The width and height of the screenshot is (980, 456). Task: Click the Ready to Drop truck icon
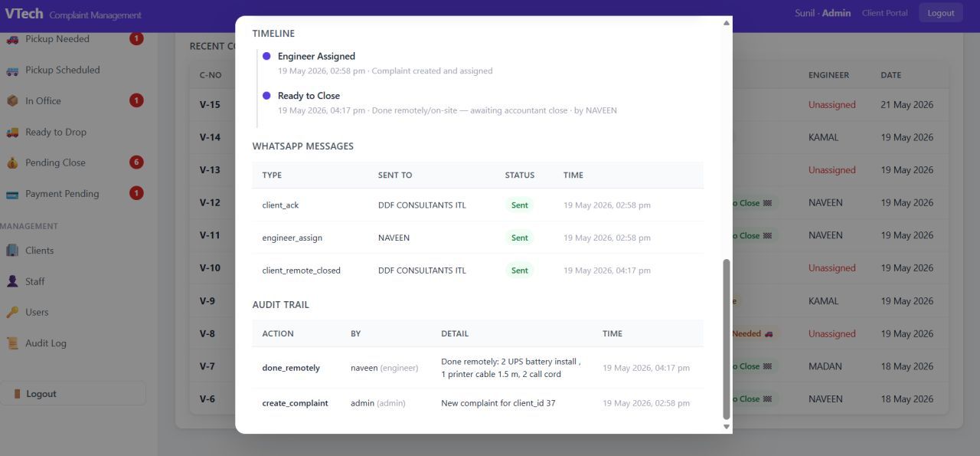point(12,132)
